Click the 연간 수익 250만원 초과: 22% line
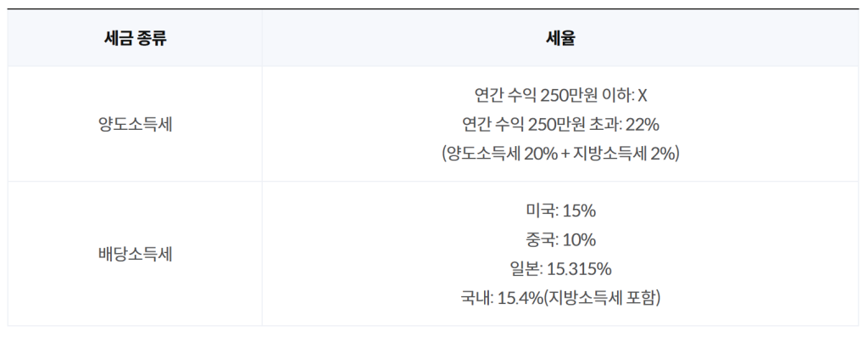This screenshot has height=337, width=868. 560,125
